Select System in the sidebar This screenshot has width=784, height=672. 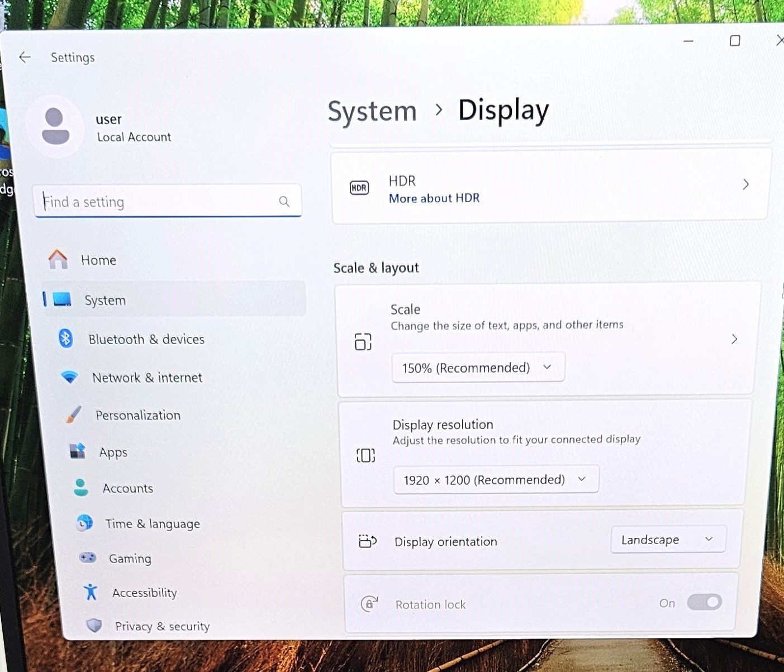click(x=174, y=299)
